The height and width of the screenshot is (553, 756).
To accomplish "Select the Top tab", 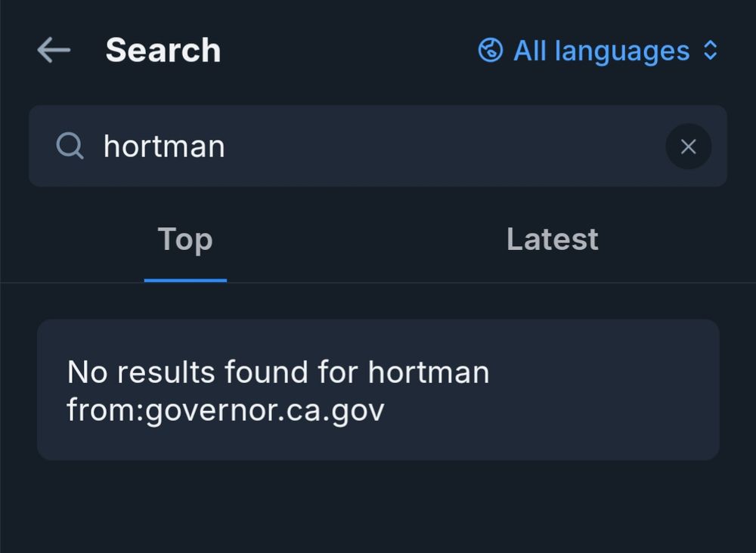I will (185, 239).
